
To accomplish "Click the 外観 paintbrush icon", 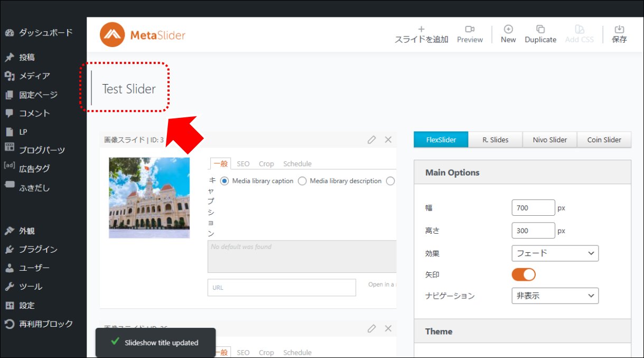I will tap(9, 231).
